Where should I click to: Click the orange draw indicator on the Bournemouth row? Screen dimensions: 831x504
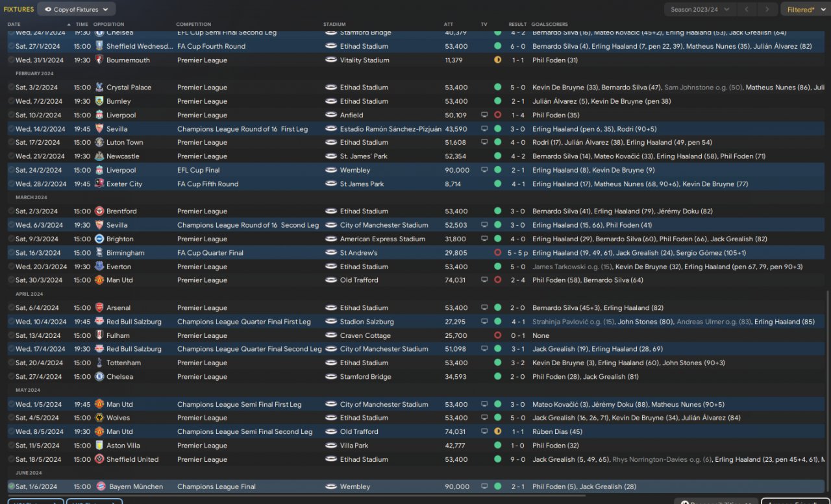pos(497,60)
